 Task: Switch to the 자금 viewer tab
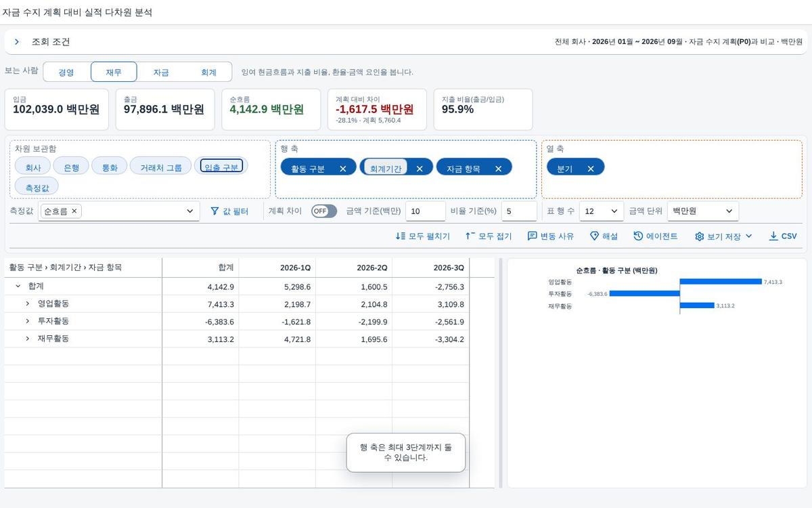pos(161,72)
